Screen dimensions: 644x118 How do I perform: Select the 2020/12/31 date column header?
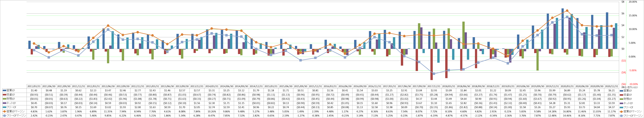(612, 86)
